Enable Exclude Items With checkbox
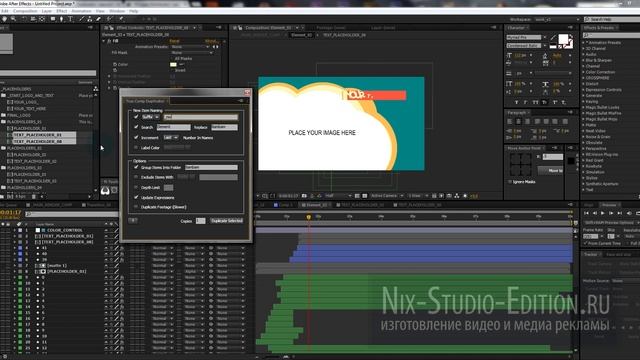Screen dimensions: 640x360 click(136, 177)
